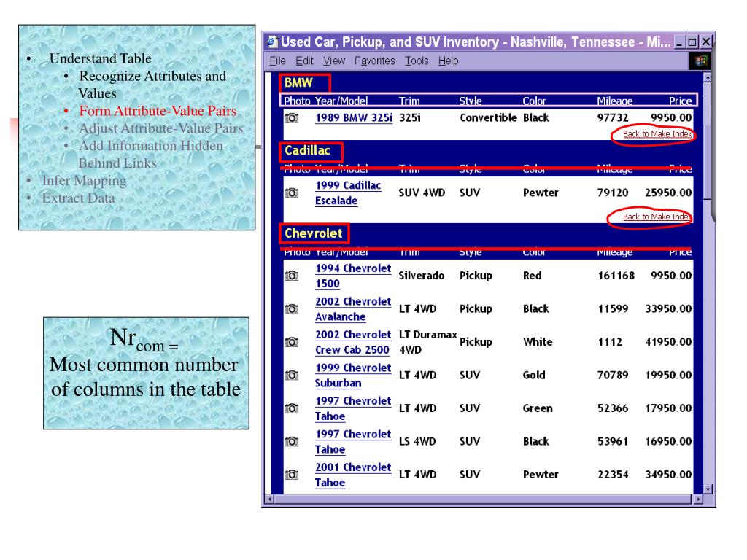This screenshot has height=560, width=747.
Task: Click the Price header in the BMW section
Action: (680, 101)
